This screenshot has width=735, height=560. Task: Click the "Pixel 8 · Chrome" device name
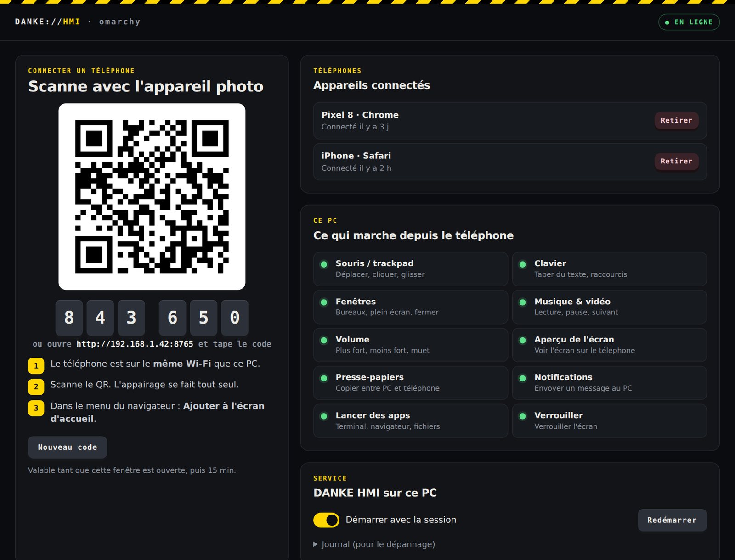[x=360, y=115]
